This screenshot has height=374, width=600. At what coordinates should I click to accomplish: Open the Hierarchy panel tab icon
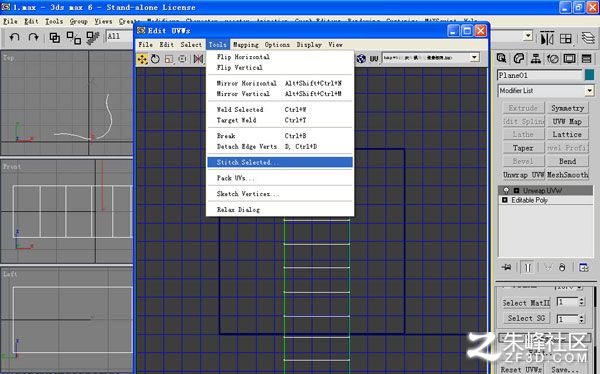click(x=536, y=59)
